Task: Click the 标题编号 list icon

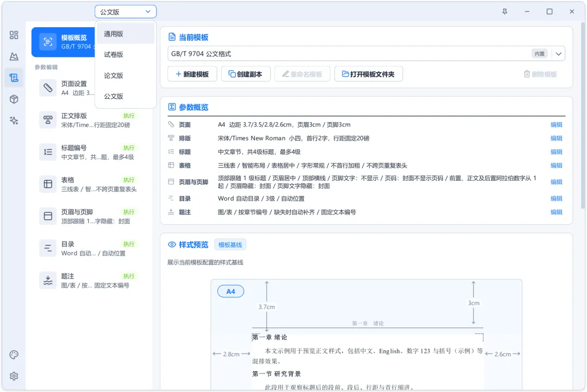Action: pyautogui.click(x=48, y=152)
